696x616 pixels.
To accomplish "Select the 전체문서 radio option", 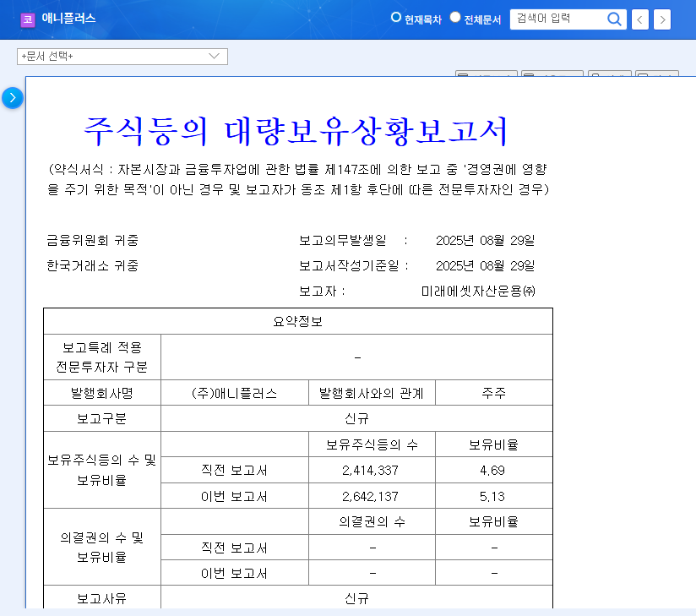I will (455, 17).
